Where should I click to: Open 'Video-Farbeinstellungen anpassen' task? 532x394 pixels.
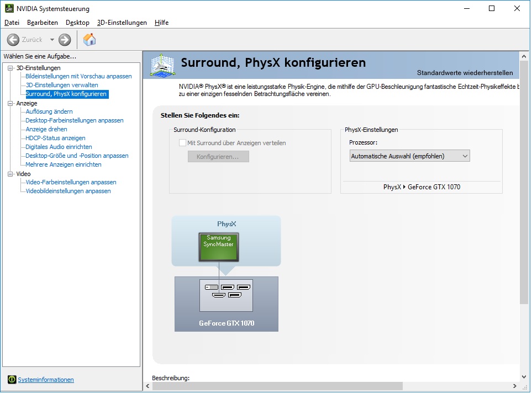tap(71, 182)
